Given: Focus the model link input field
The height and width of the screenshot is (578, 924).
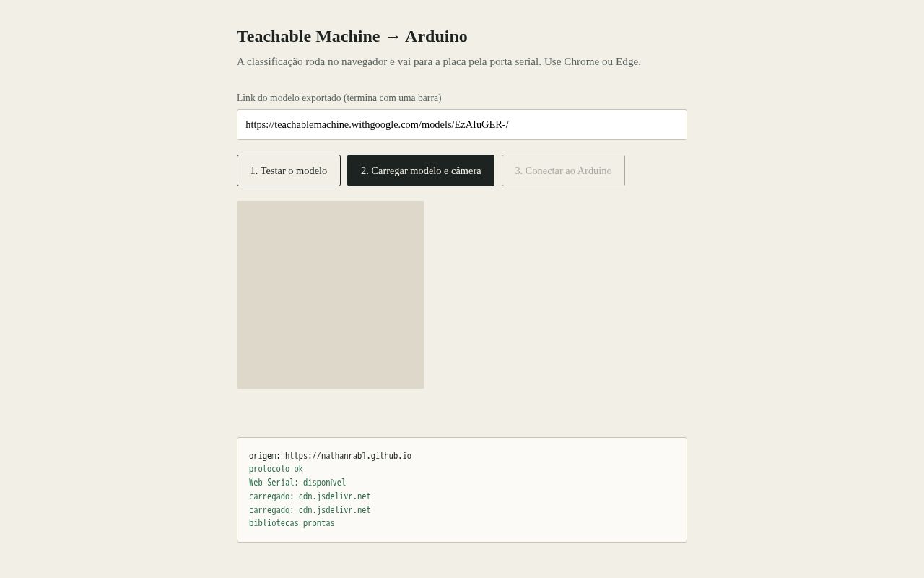Looking at the screenshot, I should [x=462, y=124].
